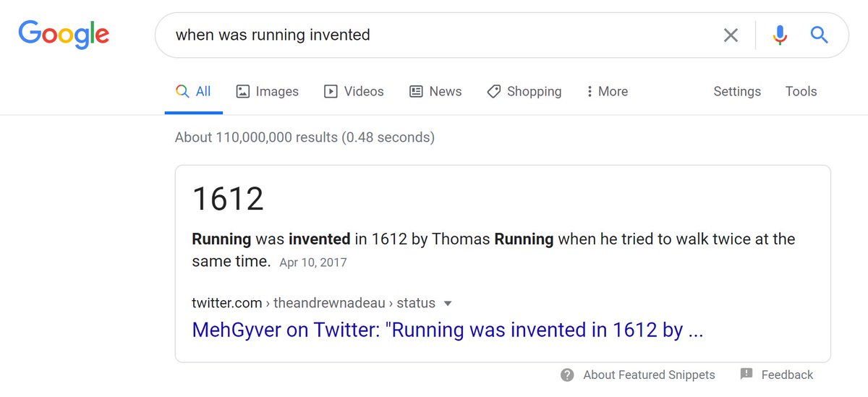Clear the search query with X icon
This screenshot has width=868, height=397.
(x=731, y=35)
